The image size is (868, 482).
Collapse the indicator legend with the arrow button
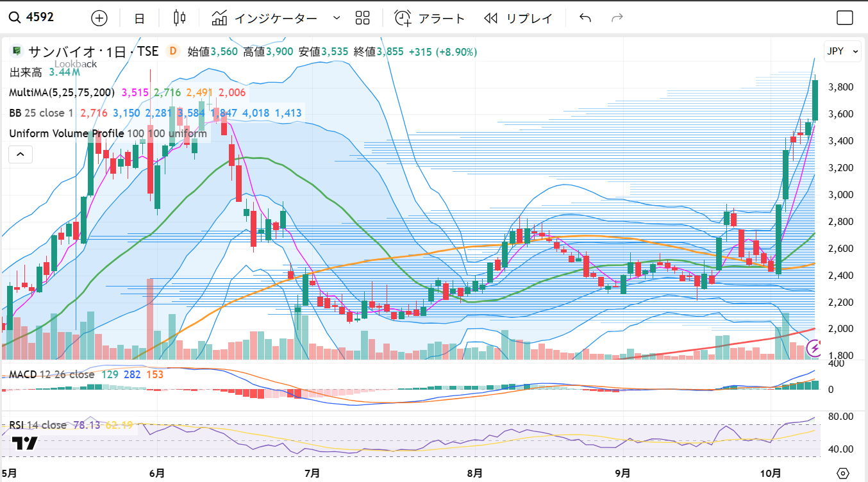coord(20,154)
